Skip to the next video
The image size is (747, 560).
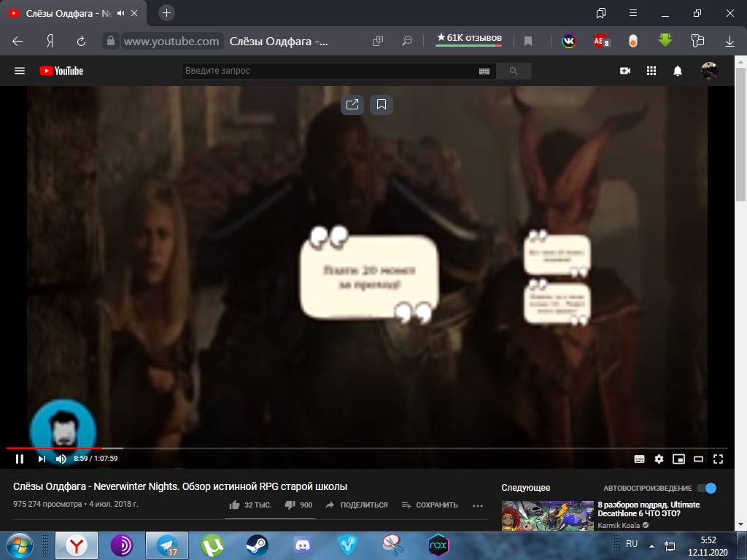coord(42,459)
